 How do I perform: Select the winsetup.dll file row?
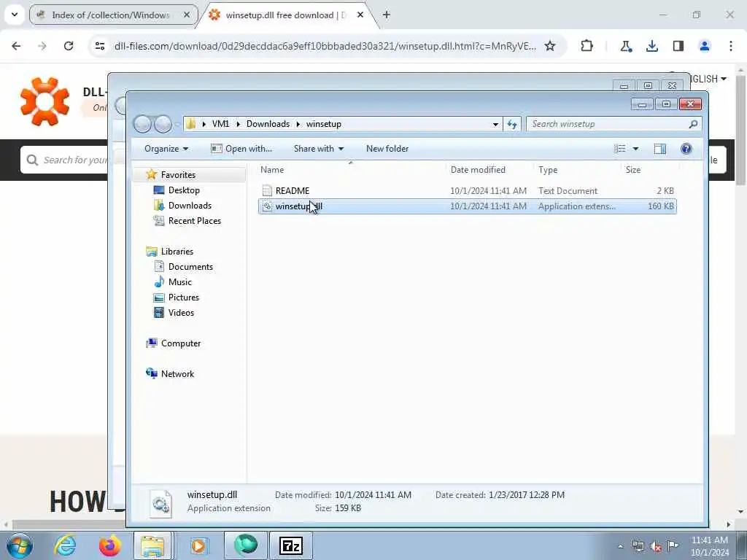click(468, 206)
